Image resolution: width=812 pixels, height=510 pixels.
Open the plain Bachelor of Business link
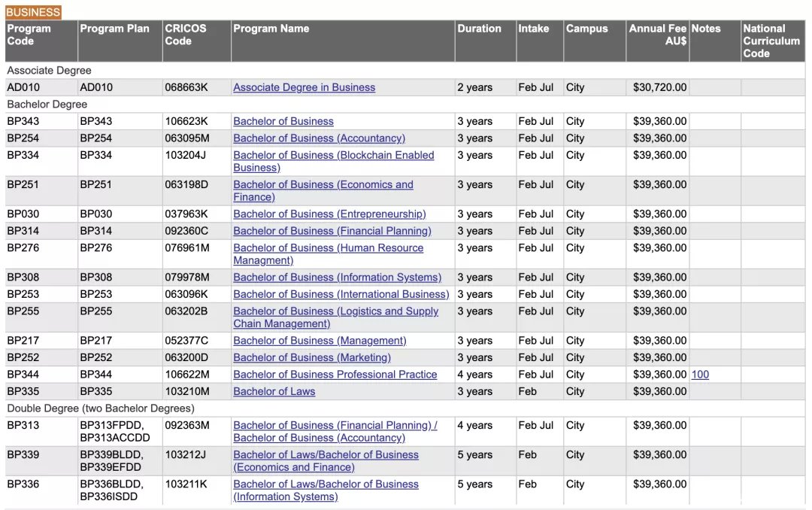[x=283, y=121]
